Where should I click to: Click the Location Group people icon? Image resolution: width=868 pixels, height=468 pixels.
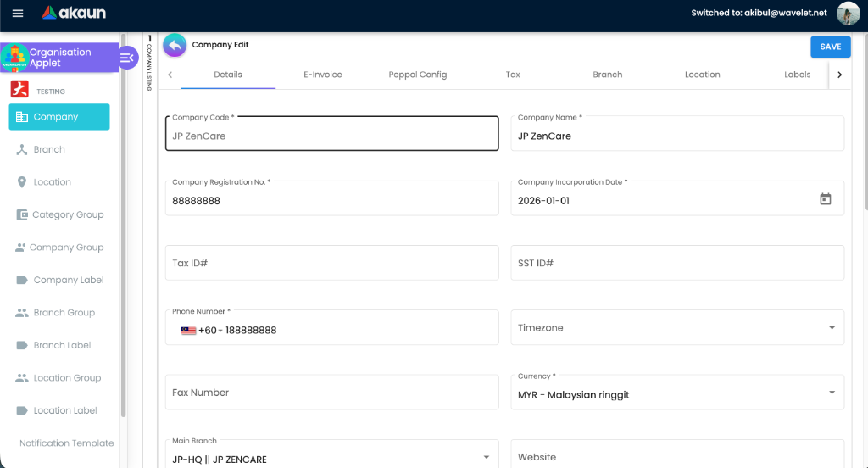[x=21, y=378]
